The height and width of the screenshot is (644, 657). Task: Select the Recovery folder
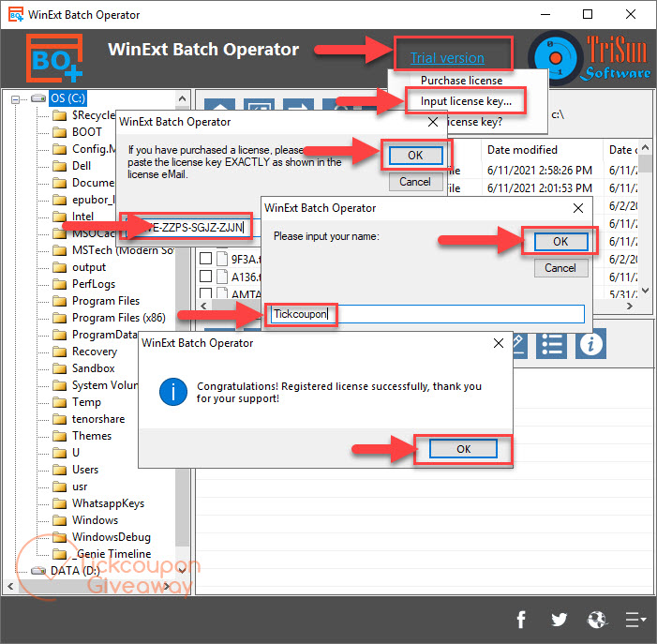[95, 352]
